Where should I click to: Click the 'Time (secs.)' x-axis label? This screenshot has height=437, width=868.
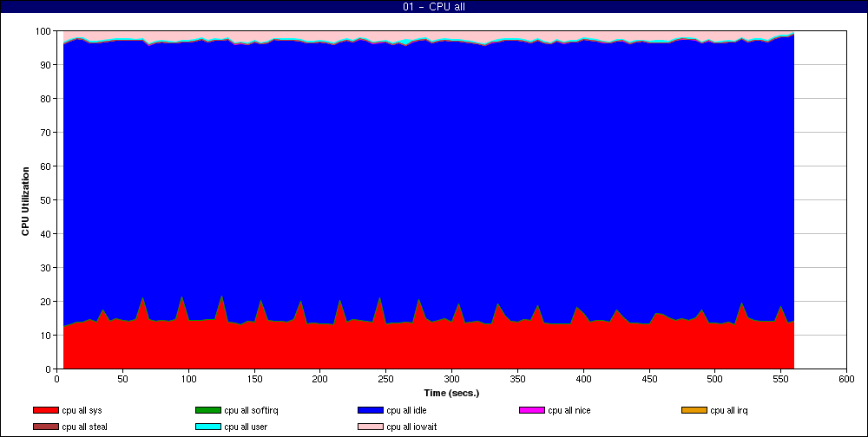tap(451, 394)
